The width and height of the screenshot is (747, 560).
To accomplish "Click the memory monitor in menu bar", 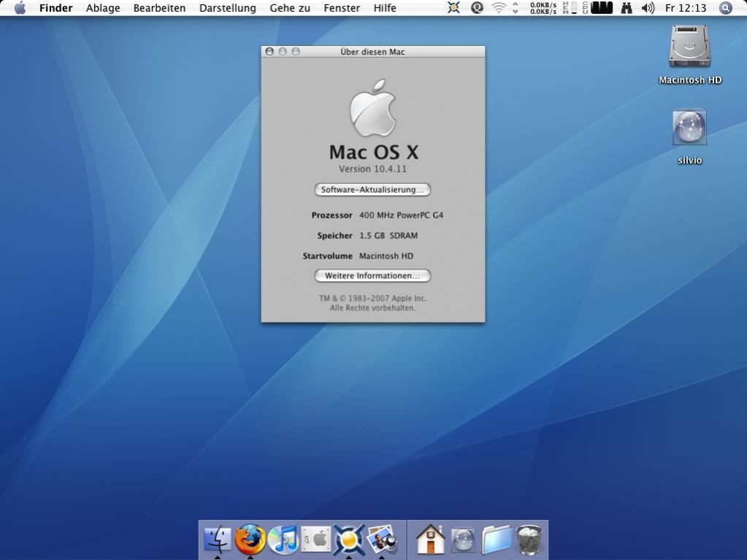I will 570,7.
